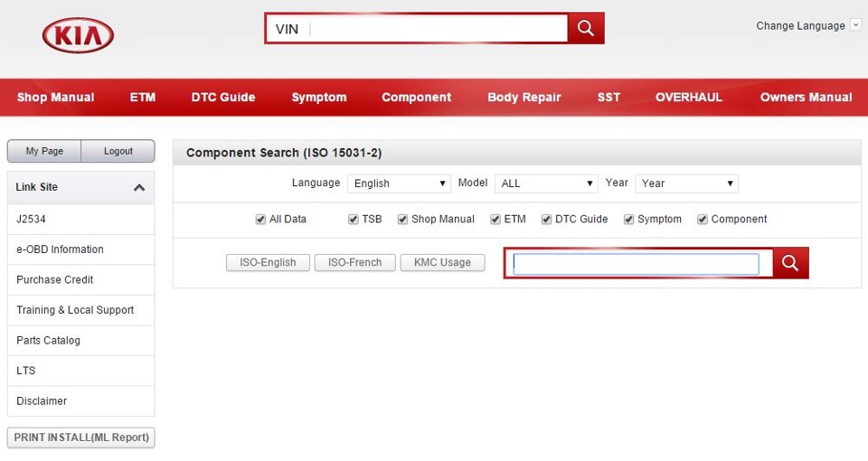Open the ETM menu item
The image size is (868, 461).
point(143,98)
